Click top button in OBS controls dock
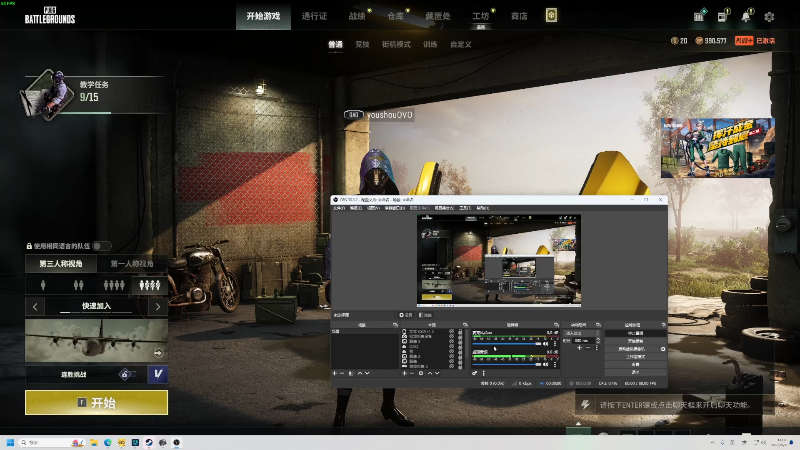The width and height of the screenshot is (800, 450). 636,333
